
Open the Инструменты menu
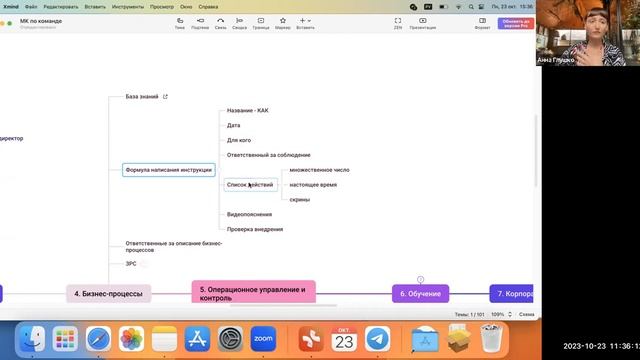[x=128, y=7]
